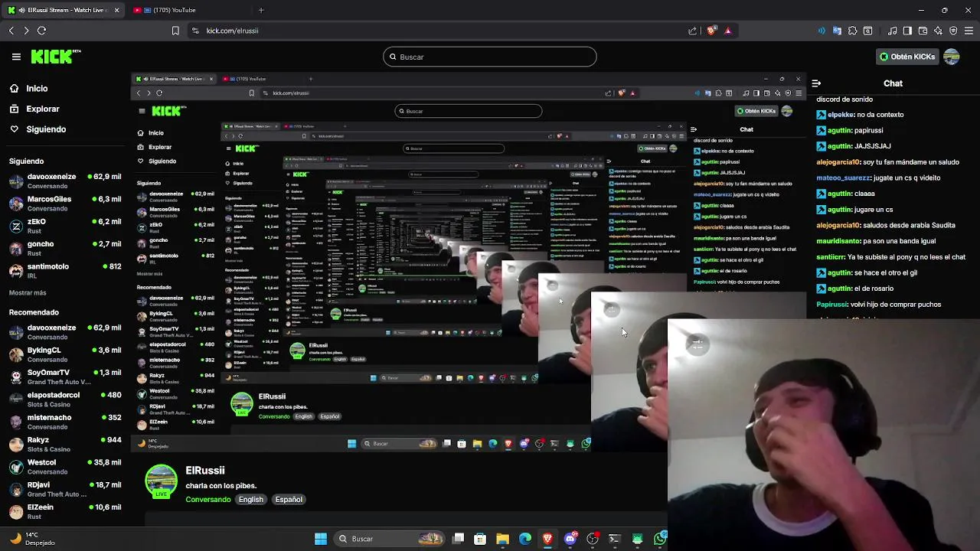Open goncho channel in the sidebar
Viewport: 980px width, 551px height.
(65, 248)
